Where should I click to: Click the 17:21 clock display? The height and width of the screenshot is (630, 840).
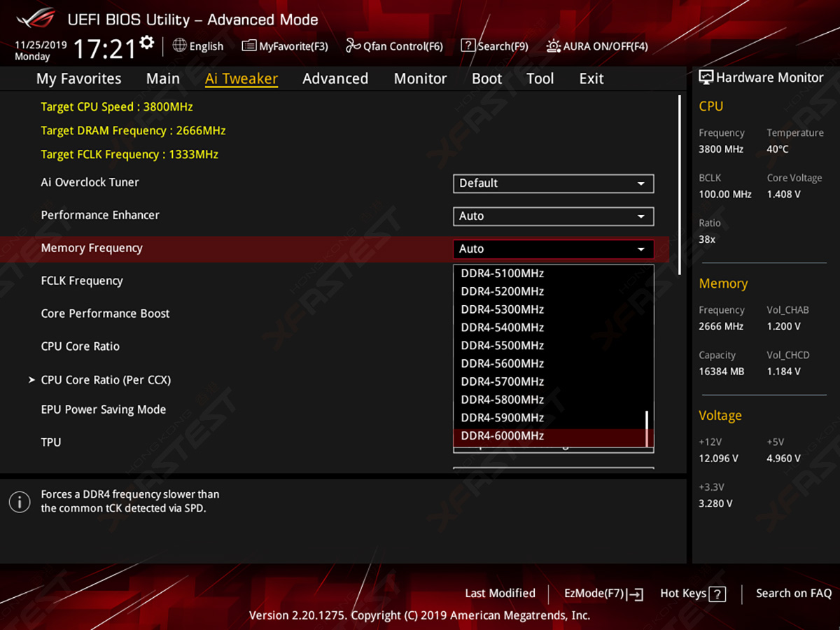(x=104, y=48)
